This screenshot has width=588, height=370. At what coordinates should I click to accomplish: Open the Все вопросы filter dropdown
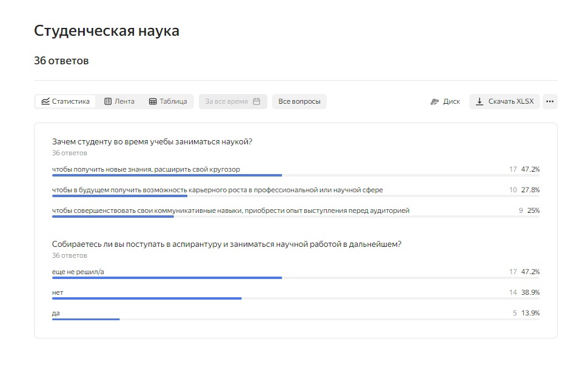click(299, 101)
